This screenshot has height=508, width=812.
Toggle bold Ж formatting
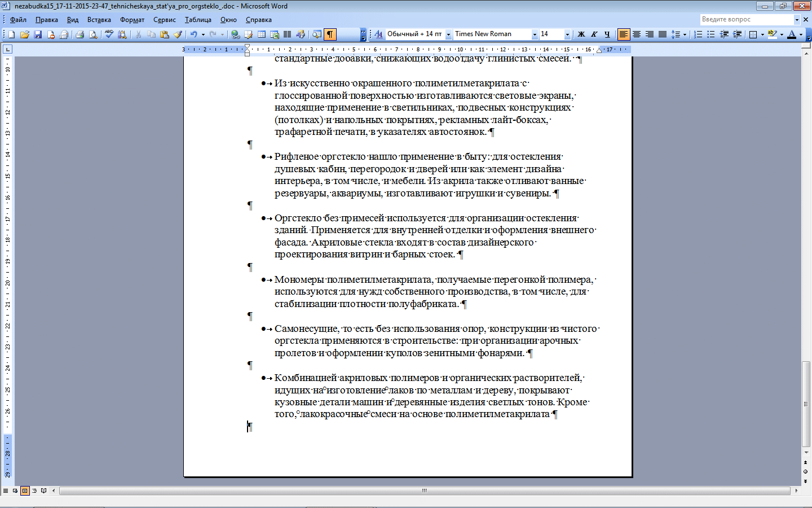581,34
